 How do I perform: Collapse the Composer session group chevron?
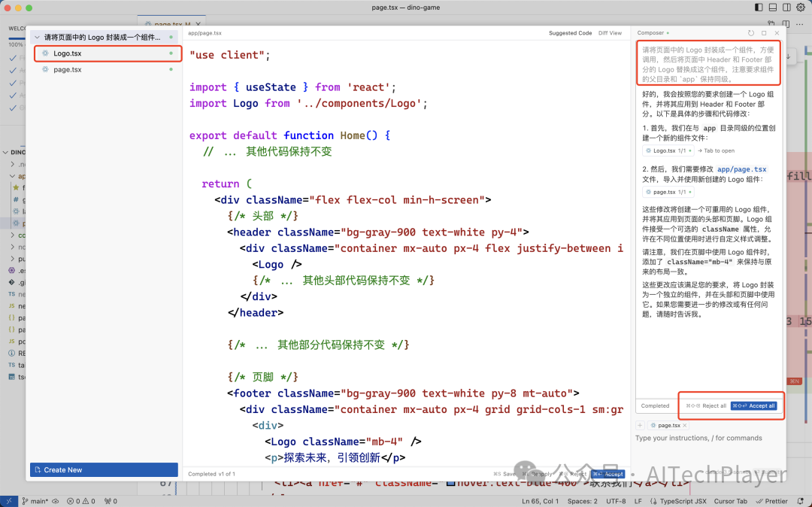click(x=38, y=37)
